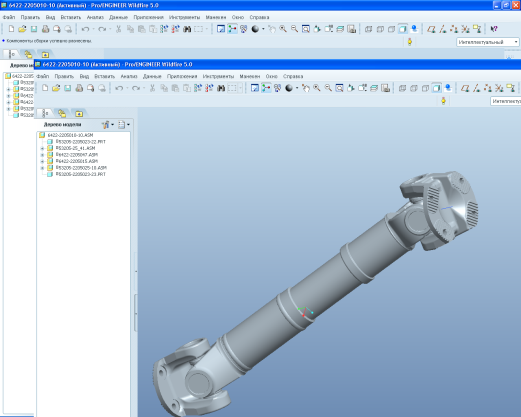Image resolution: width=521 pixels, height=417 pixels.
Task: Open Файл menu in front window
Action: coord(43,76)
